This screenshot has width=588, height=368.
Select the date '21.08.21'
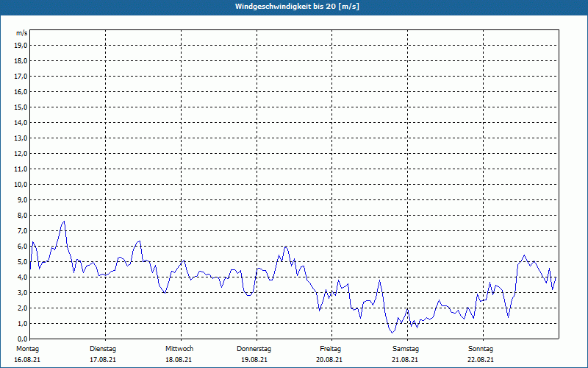(405, 360)
